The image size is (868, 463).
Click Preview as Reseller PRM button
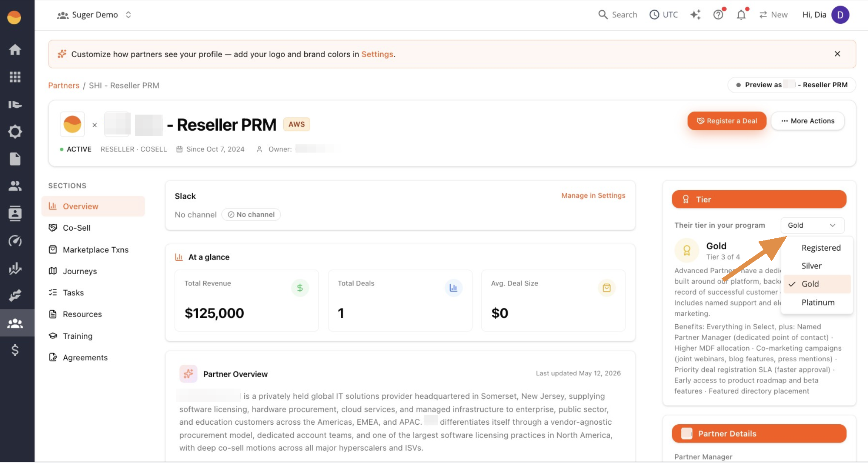click(x=792, y=85)
